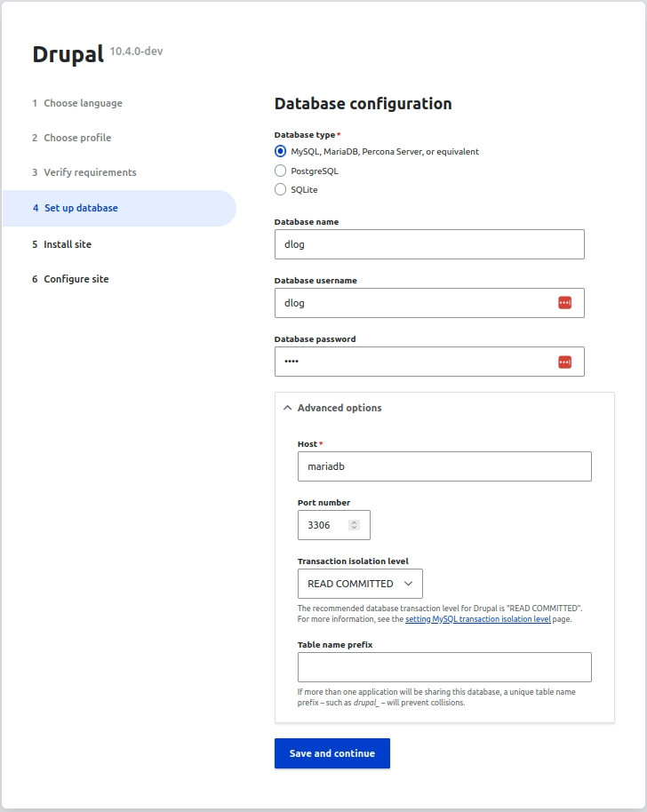This screenshot has width=647, height=812.
Task: Click the Host input field
Action: tap(444, 466)
